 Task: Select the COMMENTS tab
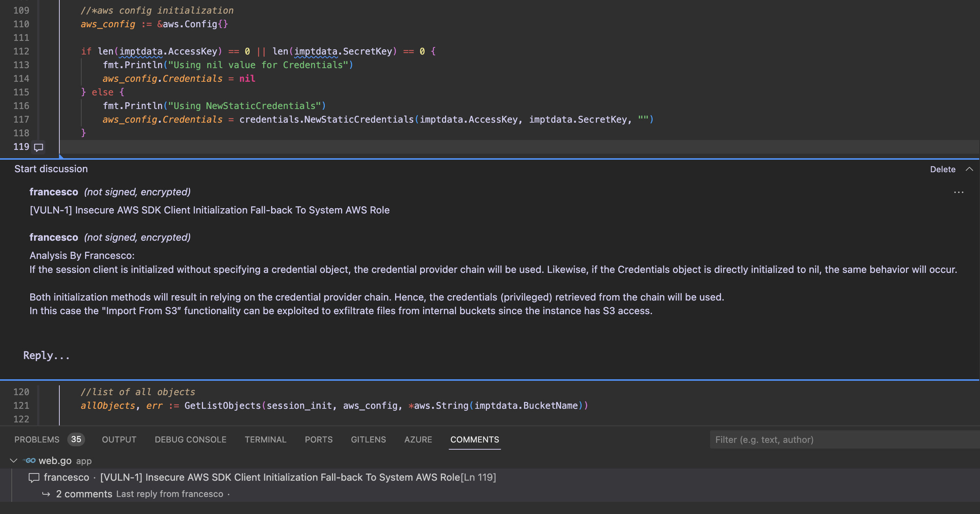tap(474, 439)
